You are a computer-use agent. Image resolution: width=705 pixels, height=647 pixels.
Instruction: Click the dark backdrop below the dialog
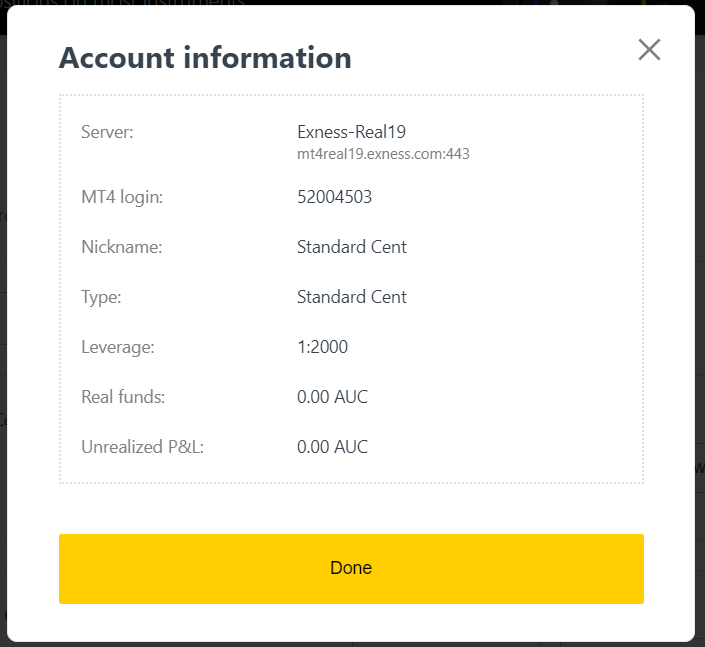coord(350,644)
